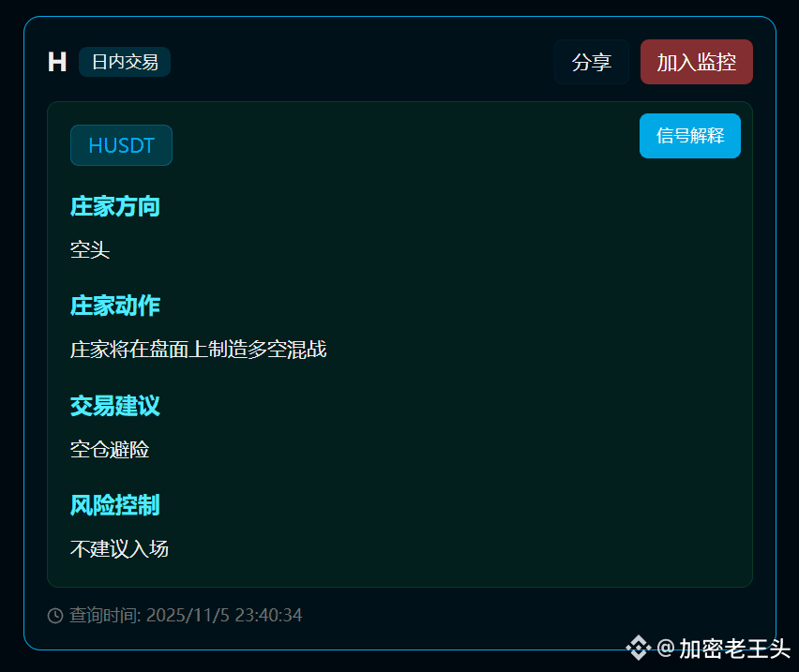Click the 日内交易 intraday tag
The height and width of the screenshot is (672, 799).
(125, 62)
